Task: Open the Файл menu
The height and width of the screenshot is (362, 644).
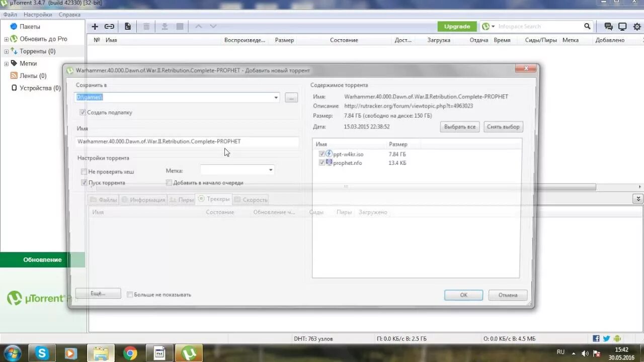Action: pos(10,15)
